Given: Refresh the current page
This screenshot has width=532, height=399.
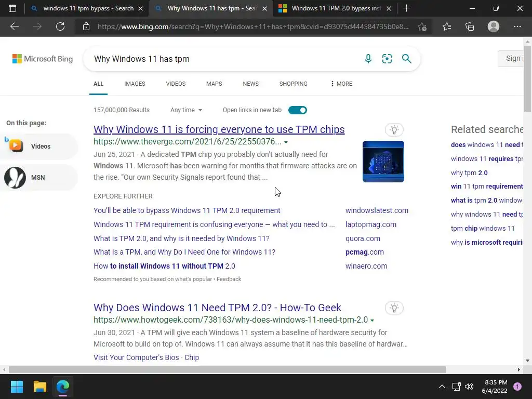Looking at the screenshot, I should point(60,26).
